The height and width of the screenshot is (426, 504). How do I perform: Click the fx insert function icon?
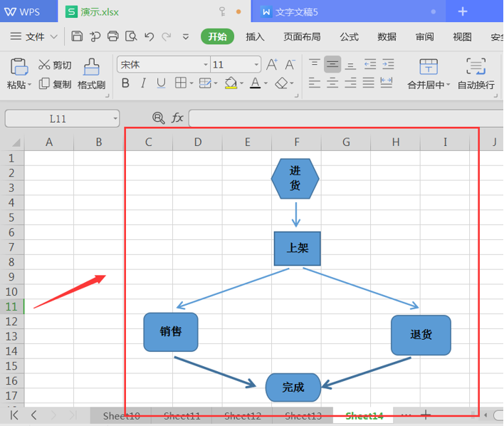pos(177,118)
